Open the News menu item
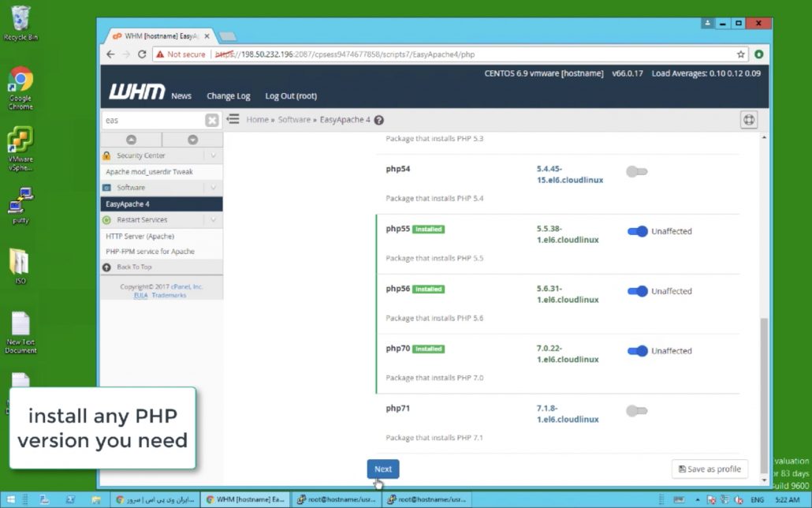812x508 pixels. click(x=181, y=96)
